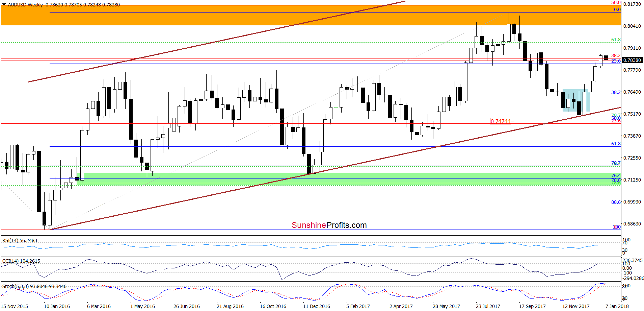Click the 0.73870 price axis label

[x=632, y=136]
